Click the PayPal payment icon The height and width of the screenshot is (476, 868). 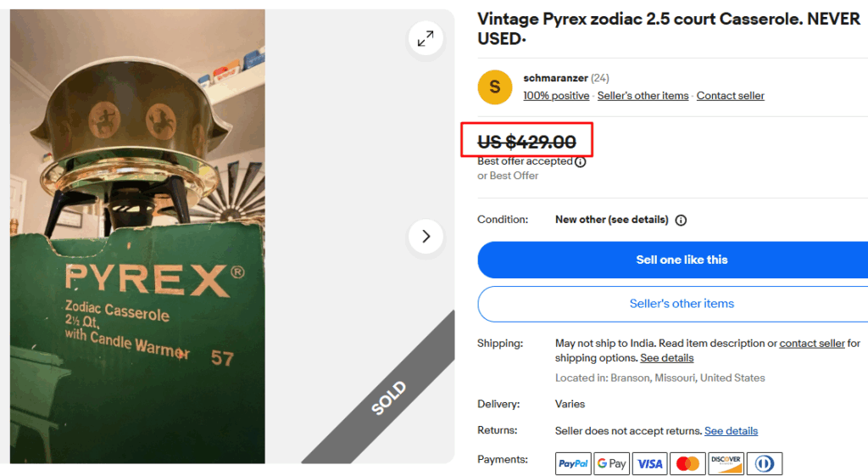[573, 463]
